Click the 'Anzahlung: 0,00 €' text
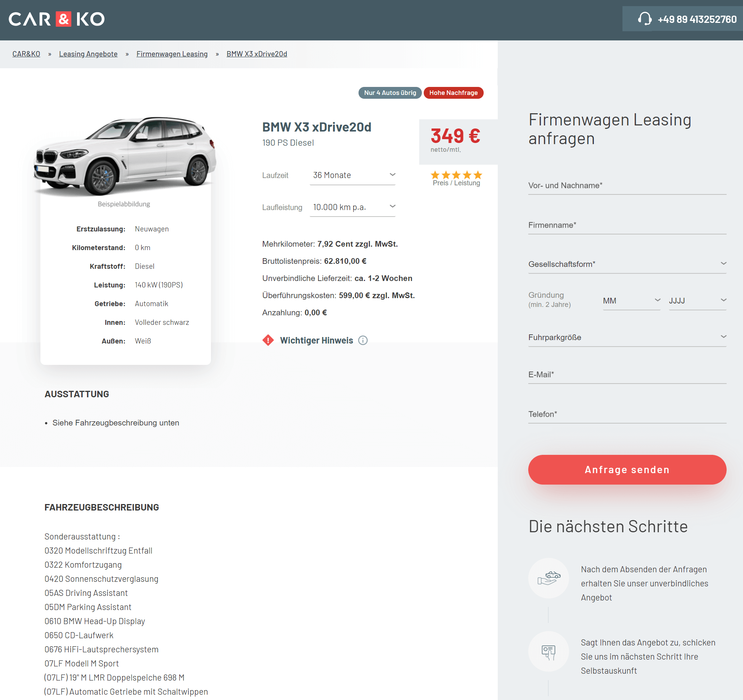 (294, 313)
